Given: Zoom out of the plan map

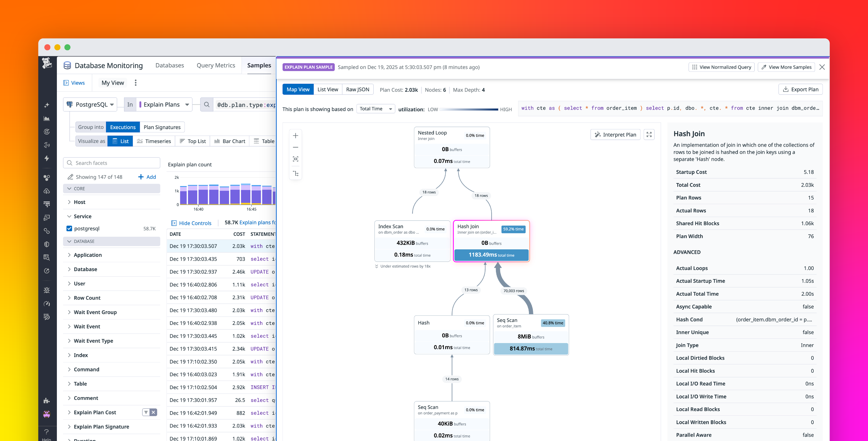Looking at the screenshot, I should coord(296,147).
